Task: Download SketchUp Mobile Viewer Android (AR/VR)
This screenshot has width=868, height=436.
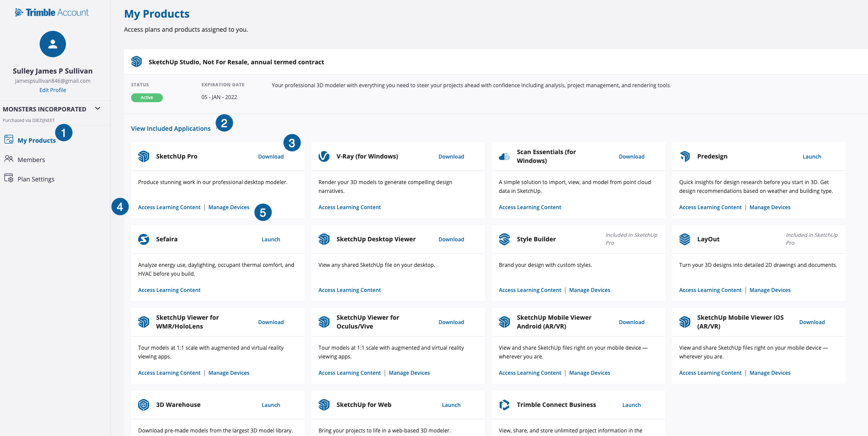Action: pyautogui.click(x=632, y=322)
